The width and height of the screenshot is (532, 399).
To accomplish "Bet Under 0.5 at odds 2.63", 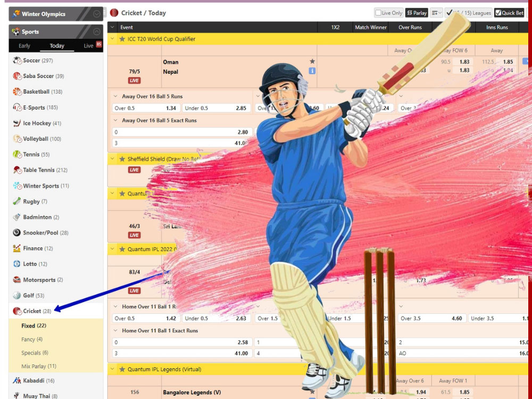I will click(216, 318).
